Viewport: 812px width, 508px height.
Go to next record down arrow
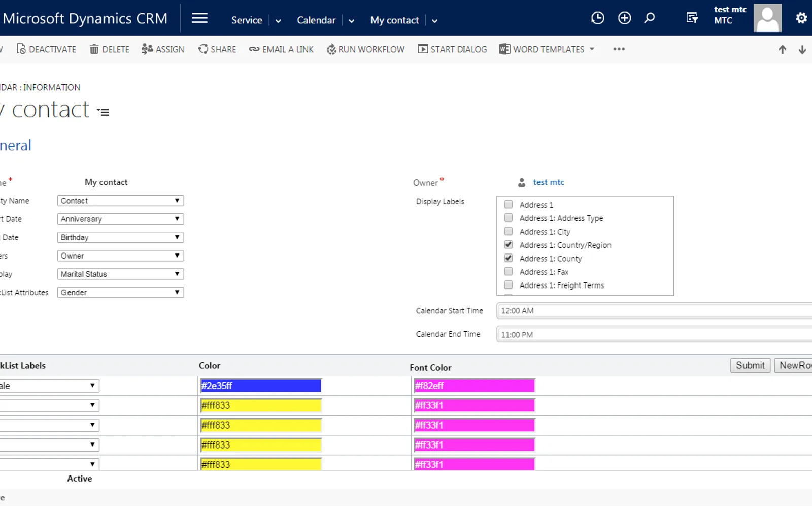802,50
